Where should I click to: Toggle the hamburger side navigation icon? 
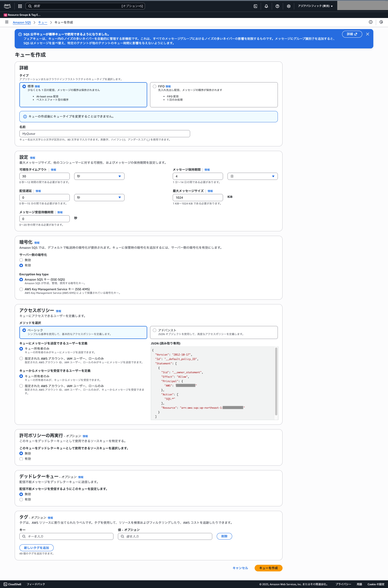7,22
